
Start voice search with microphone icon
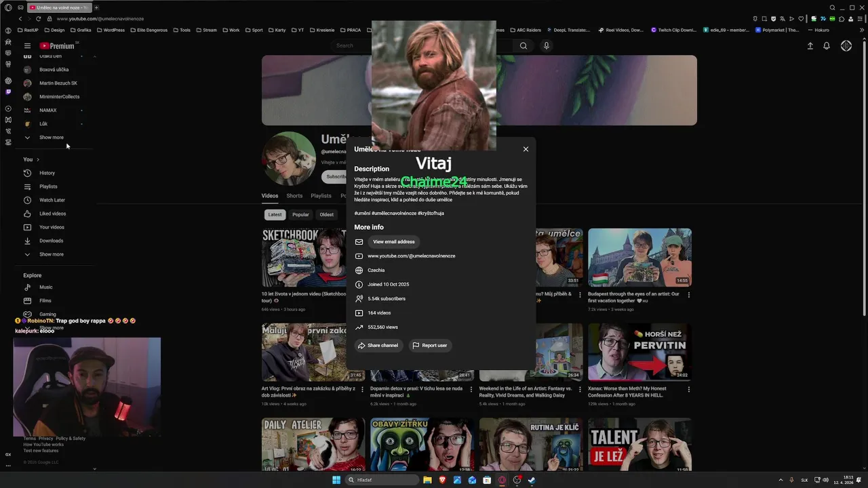coord(547,45)
